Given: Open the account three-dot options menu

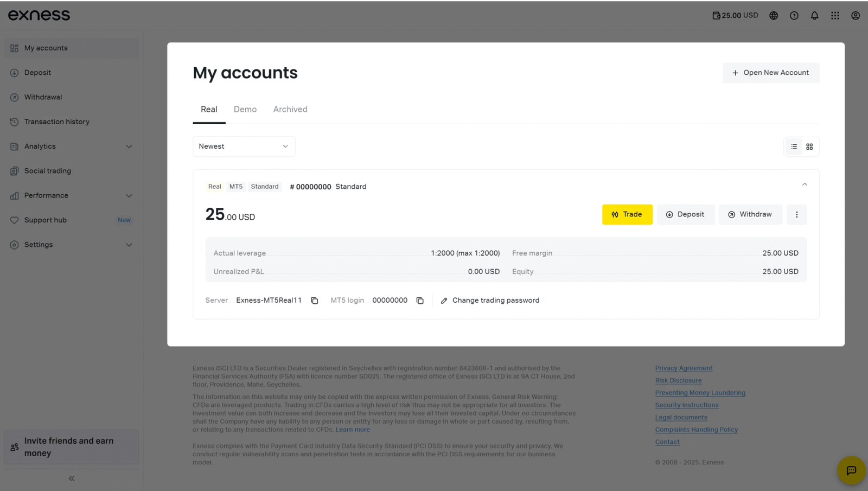Looking at the screenshot, I should pyautogui.click(x=796, y=214).
